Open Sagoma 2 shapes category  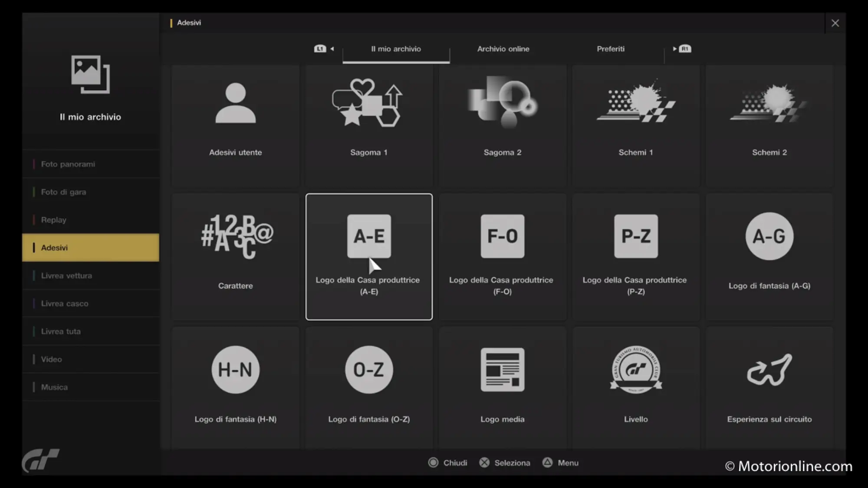[502, 126]
